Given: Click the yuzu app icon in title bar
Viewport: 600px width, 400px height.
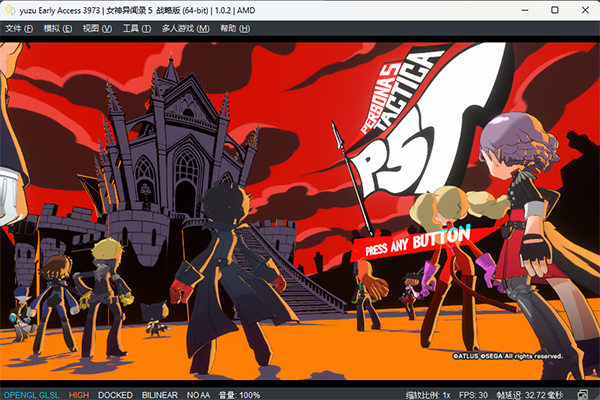Looking at the screenshot, I should click(9, 9).
